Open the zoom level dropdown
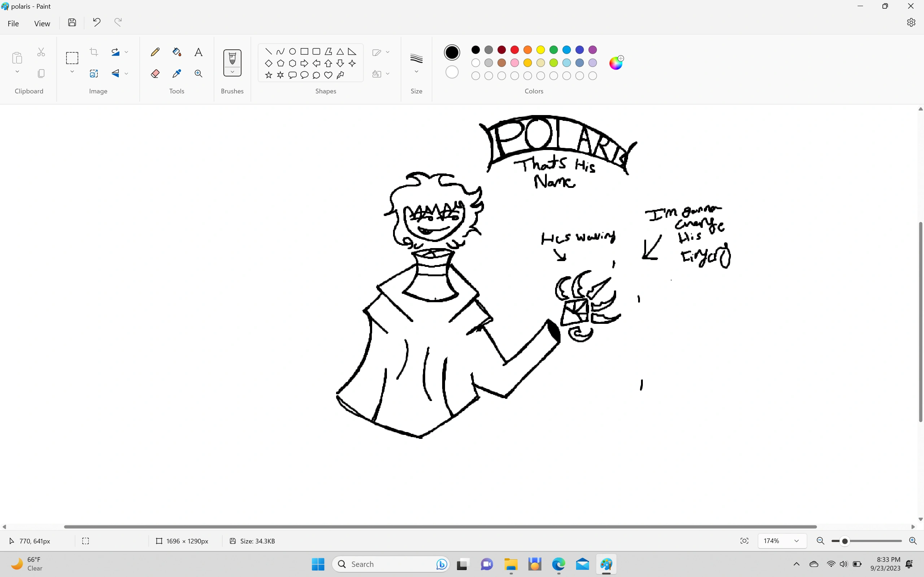Image resolution: width=924 pixels, height=577 pixels. [x=797, y=541]
